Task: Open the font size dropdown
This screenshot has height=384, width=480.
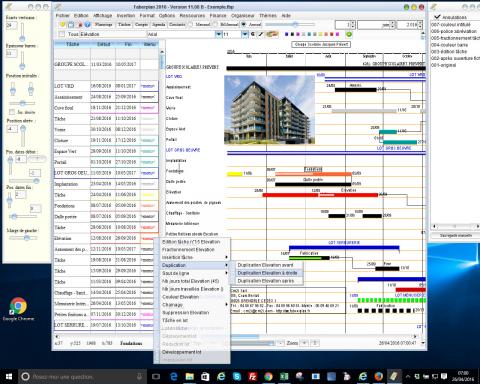Action: [245, 34]
